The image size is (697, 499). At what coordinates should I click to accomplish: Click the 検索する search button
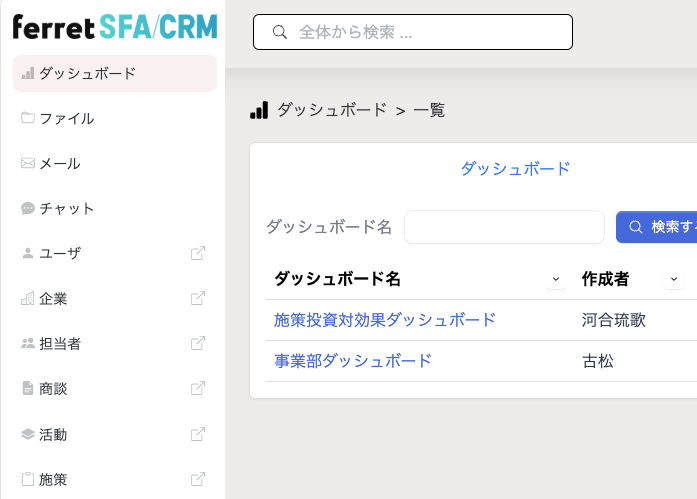(x=657, y=227)
